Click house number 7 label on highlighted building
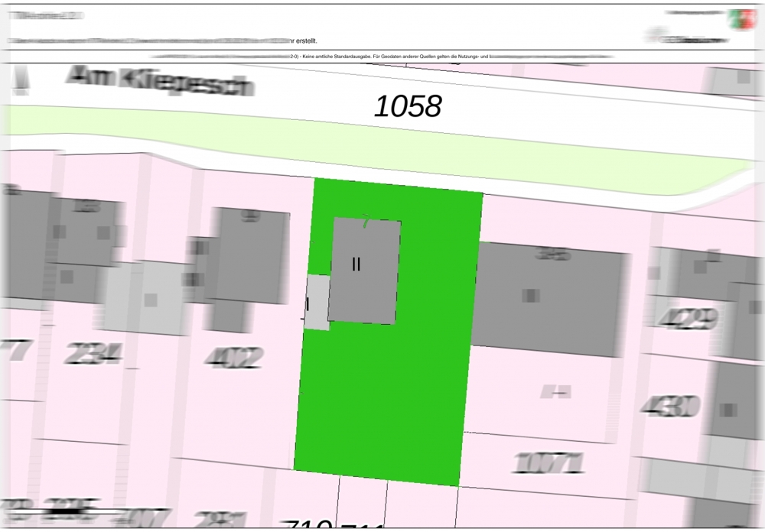Screen dimensions: 765x532 pyautogui.click(x=366, y=221)
